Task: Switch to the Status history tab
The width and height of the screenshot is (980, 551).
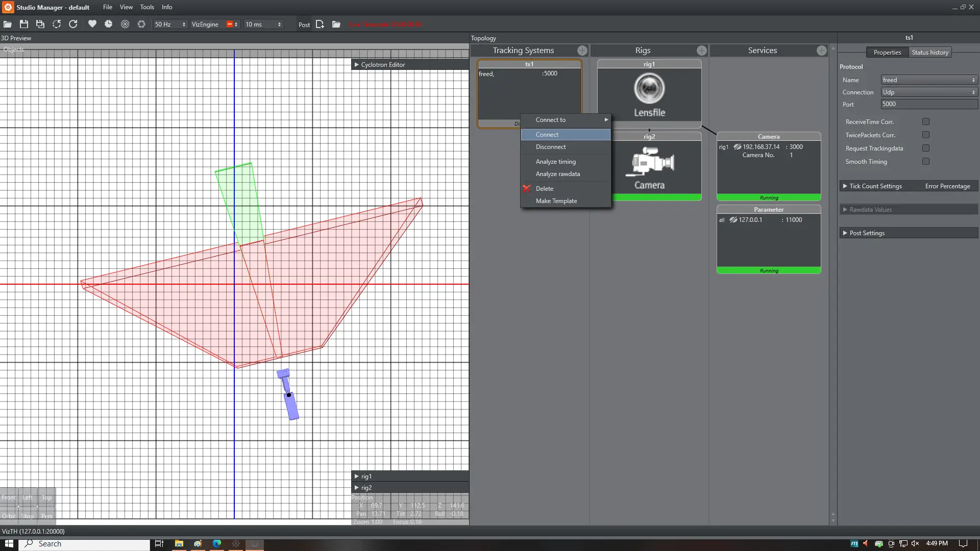Action: (929, 53)
